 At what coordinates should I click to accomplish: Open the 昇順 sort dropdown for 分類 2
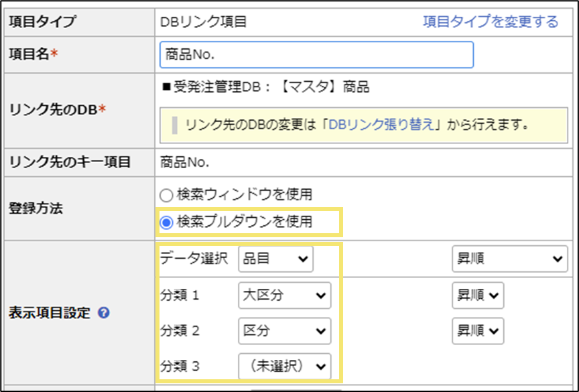click(478, 330)
